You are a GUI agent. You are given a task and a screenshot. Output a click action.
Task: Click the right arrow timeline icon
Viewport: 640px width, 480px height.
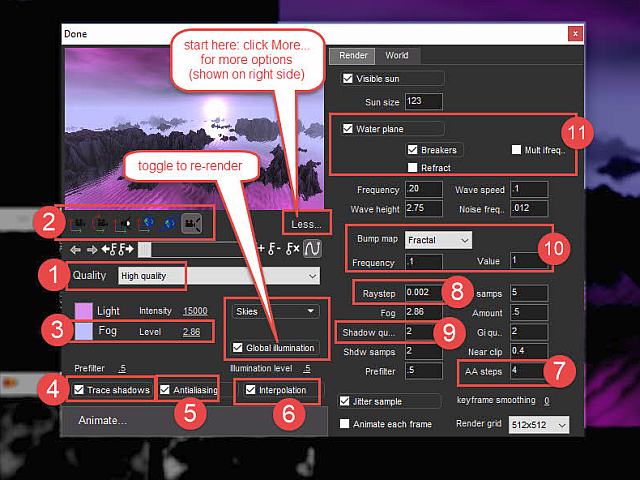pos(91,249)
